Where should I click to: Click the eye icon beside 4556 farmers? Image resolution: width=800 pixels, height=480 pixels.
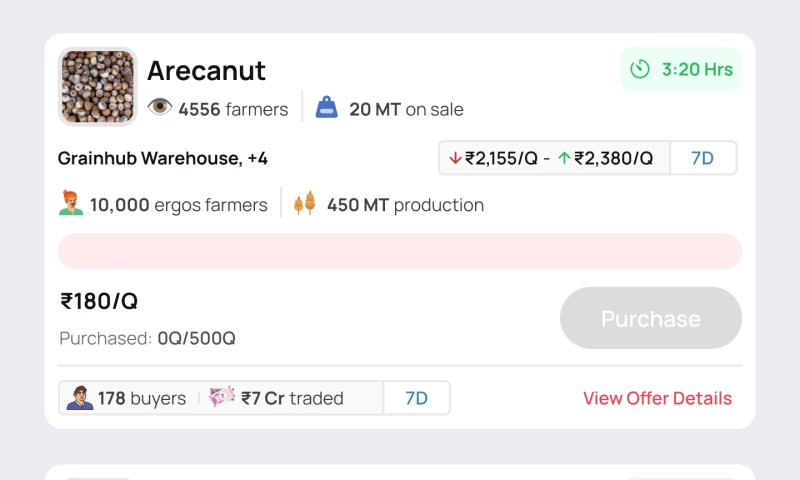(x=160, y=108)
